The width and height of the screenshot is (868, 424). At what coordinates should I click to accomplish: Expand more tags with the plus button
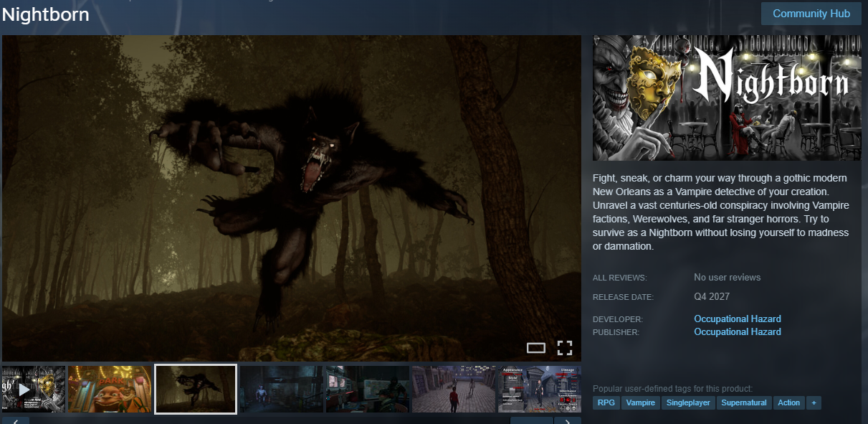tap(814, 402)
